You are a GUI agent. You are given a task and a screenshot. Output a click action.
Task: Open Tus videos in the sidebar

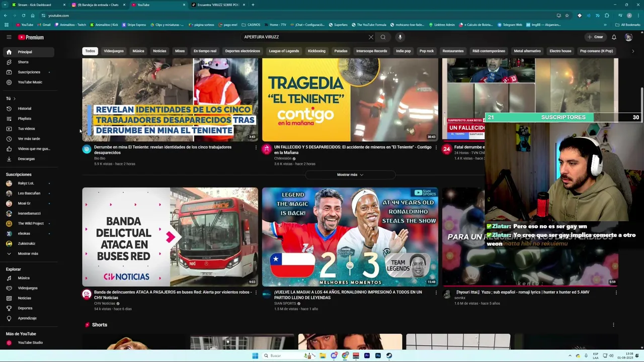pos(28,129)
